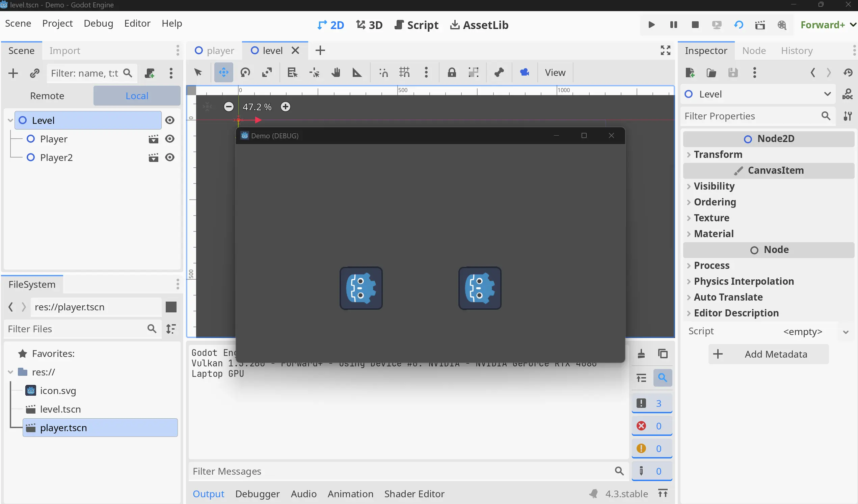The width and height of the screenshot is (858, 504).
Task: Select the Ruler Mode tool
Action: pos(357,73)
